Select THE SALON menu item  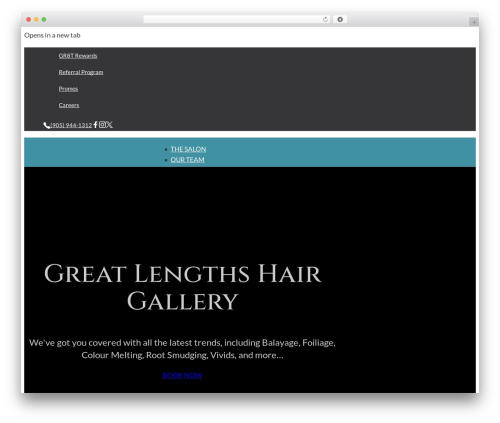tap(188, 149)
